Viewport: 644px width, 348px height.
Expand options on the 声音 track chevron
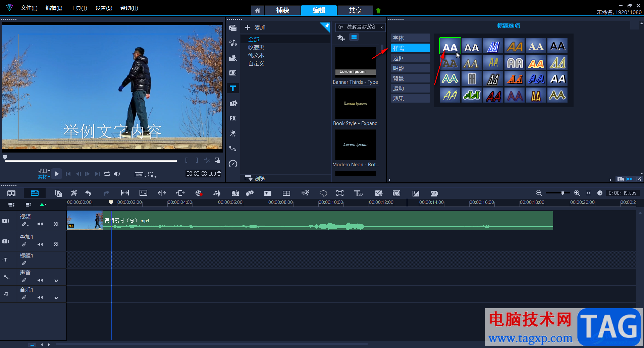coord(56,281)
